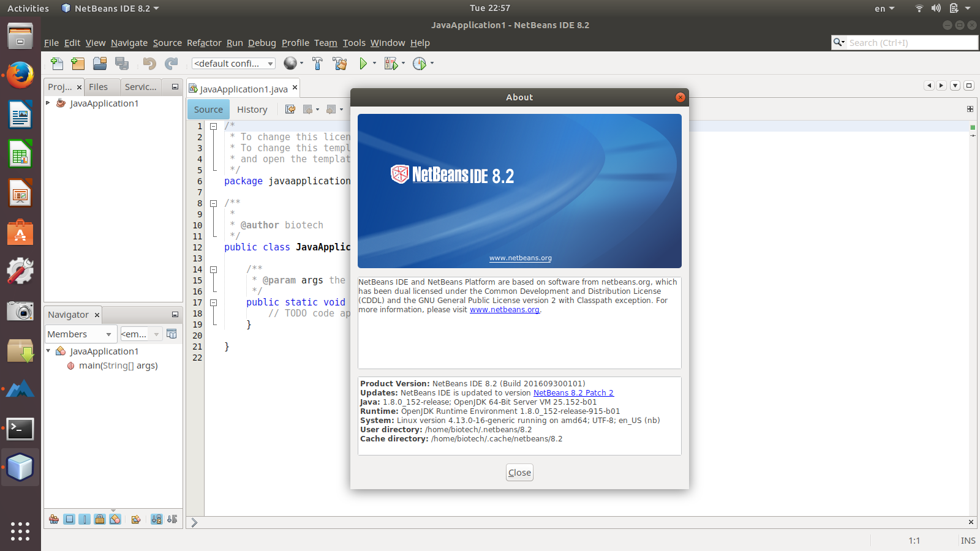Viewport: 980px width, 551px height.
Task: Open LibreOffice Calc from the dock
Action: [x=20, y=154]
